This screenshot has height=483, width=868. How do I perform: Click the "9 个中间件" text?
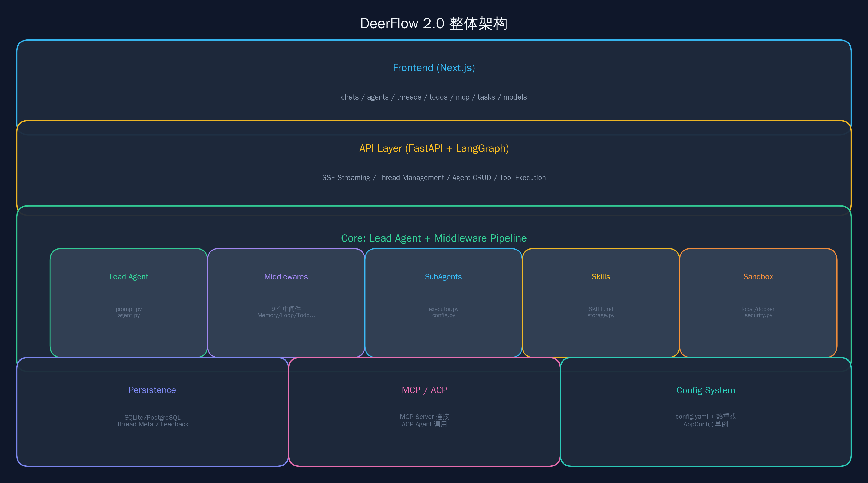[286, 308]
